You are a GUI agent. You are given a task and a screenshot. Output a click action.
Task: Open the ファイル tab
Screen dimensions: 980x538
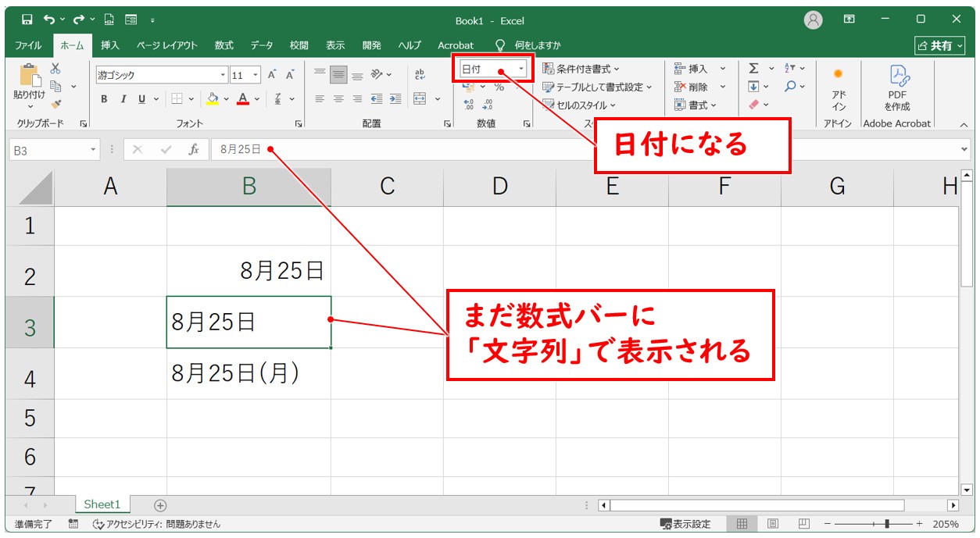(28, 45)
